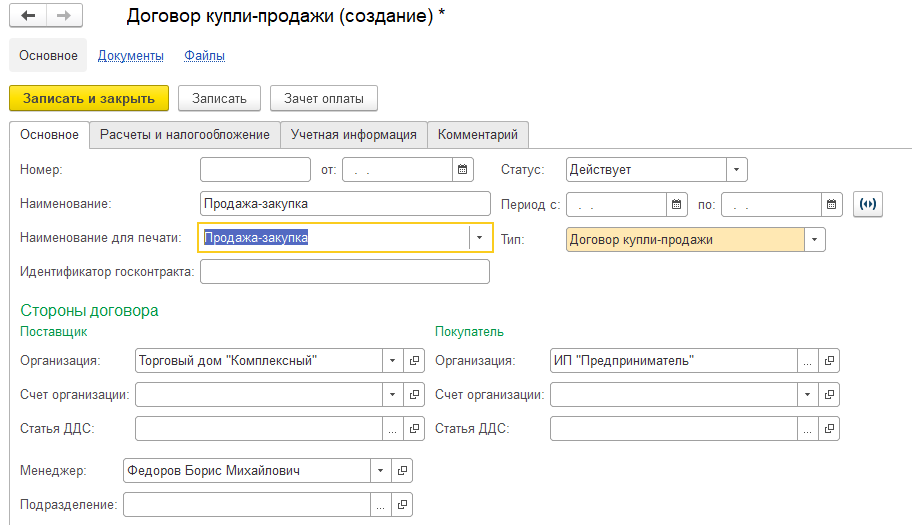Screen dimensions: 912x525
Task: Click the Наименование input field
Action: [x=345, y=204]
